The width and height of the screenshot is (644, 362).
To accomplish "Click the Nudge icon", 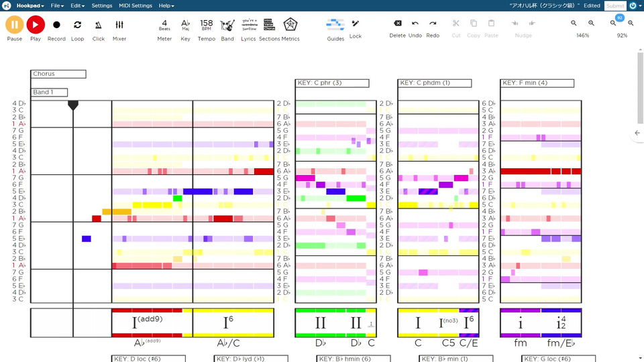I will click(523, 23).
